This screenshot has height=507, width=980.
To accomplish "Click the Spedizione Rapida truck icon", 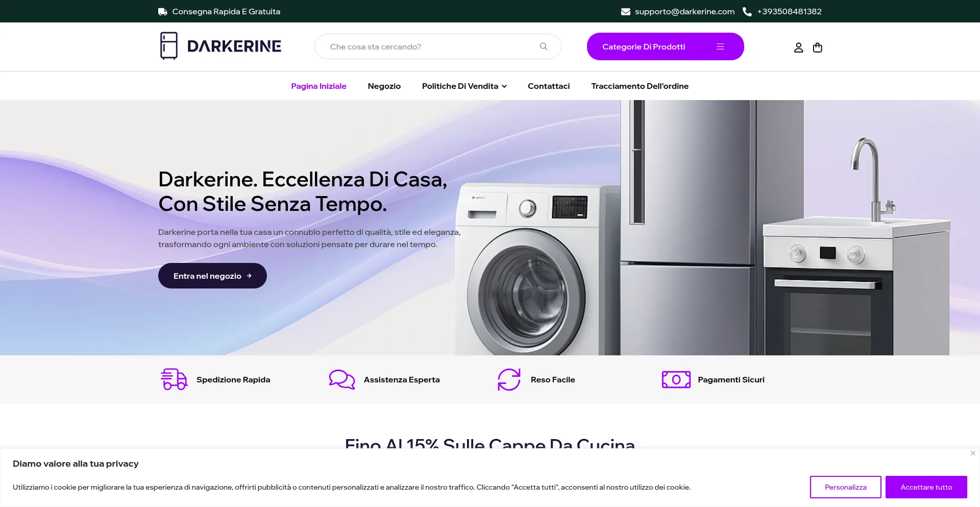I will (174, 379).
